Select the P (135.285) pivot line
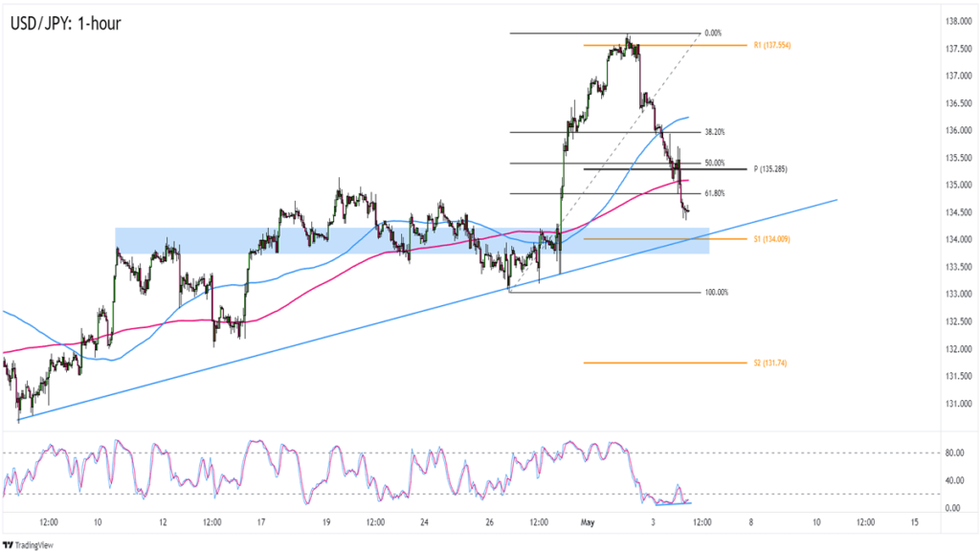 click(x=660, y=168)
